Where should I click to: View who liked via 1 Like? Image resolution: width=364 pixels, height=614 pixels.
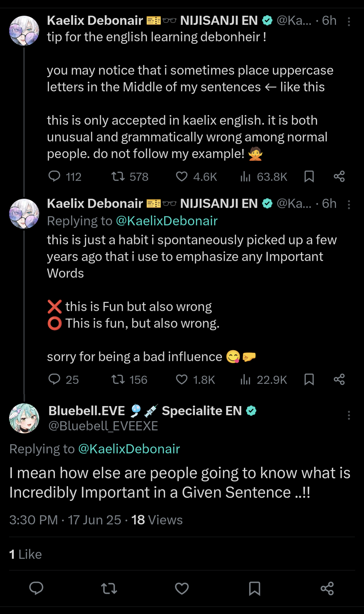[x=26, y=554]
